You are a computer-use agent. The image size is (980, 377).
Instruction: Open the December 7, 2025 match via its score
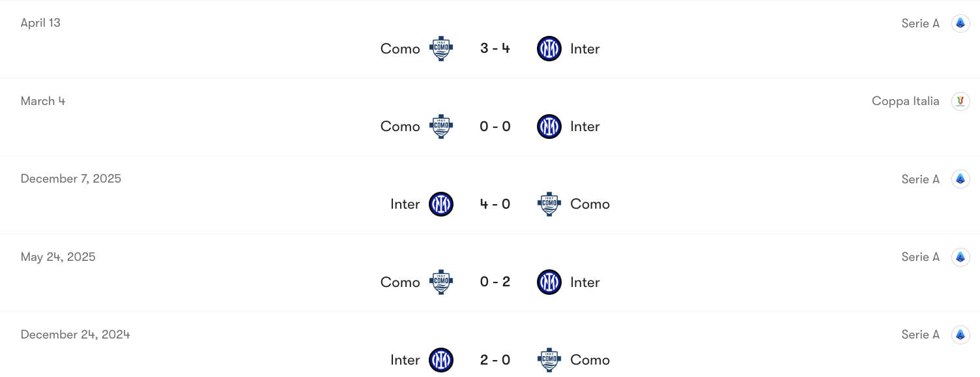click(495, 204)
